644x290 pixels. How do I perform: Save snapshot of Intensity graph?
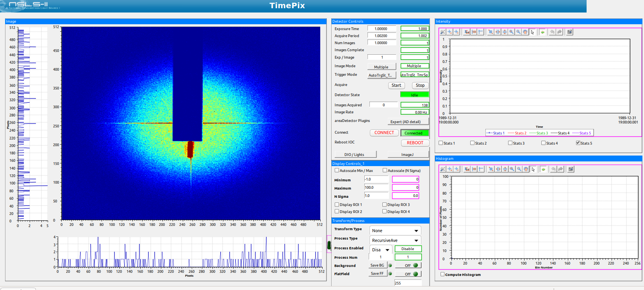point(570,32)
